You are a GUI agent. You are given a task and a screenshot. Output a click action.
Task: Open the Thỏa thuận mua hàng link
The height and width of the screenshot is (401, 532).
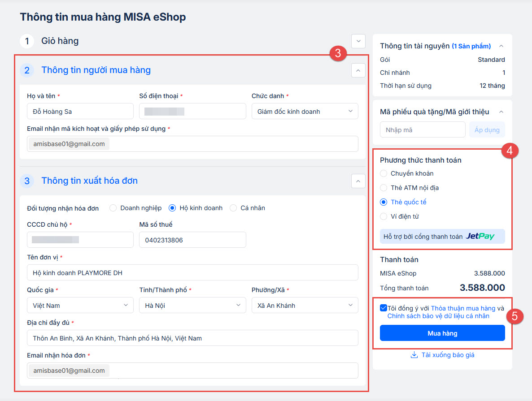click(463, 308)
